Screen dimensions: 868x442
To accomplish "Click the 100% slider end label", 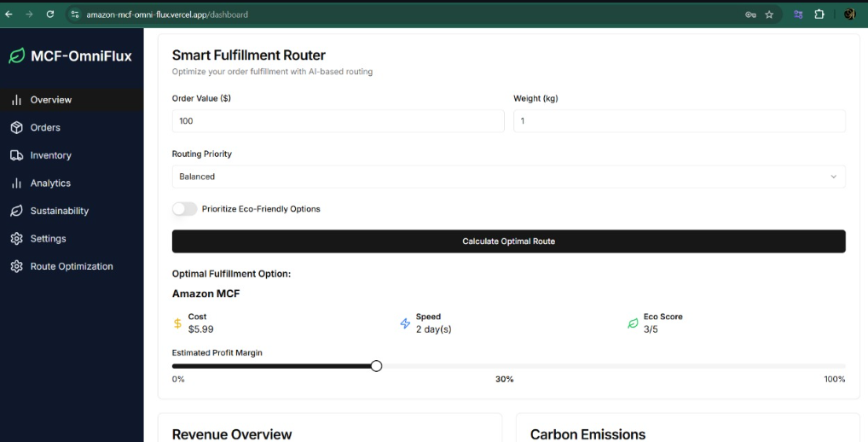I will (x=835, y=380).
